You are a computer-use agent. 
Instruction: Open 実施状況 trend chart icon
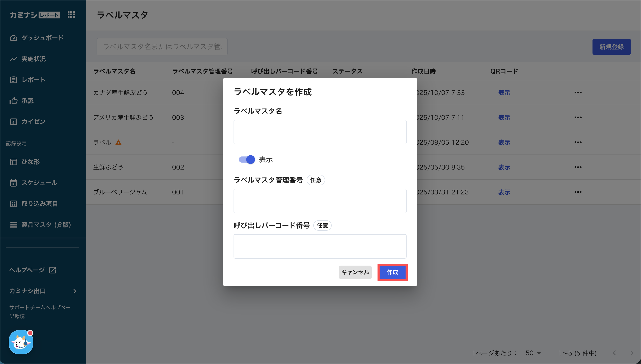point(14,59)
